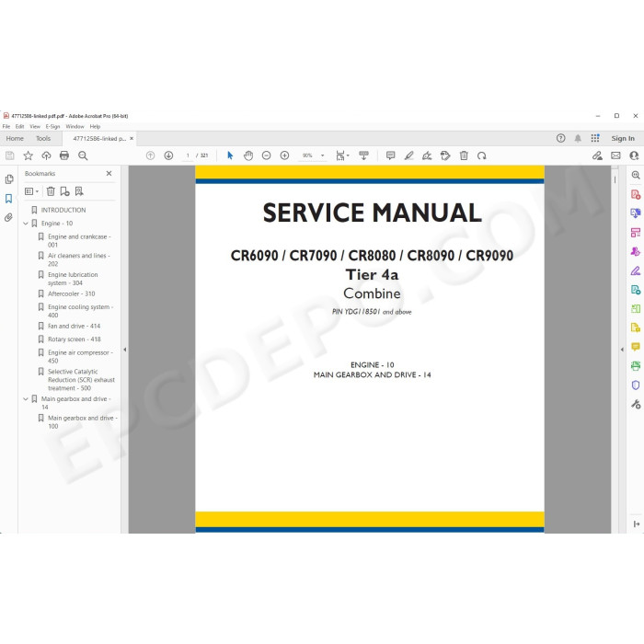This screenshot has width=644, height=644.
Task: Open the More Tools wrench icon in the right pane
Action: tap(636, 404)
